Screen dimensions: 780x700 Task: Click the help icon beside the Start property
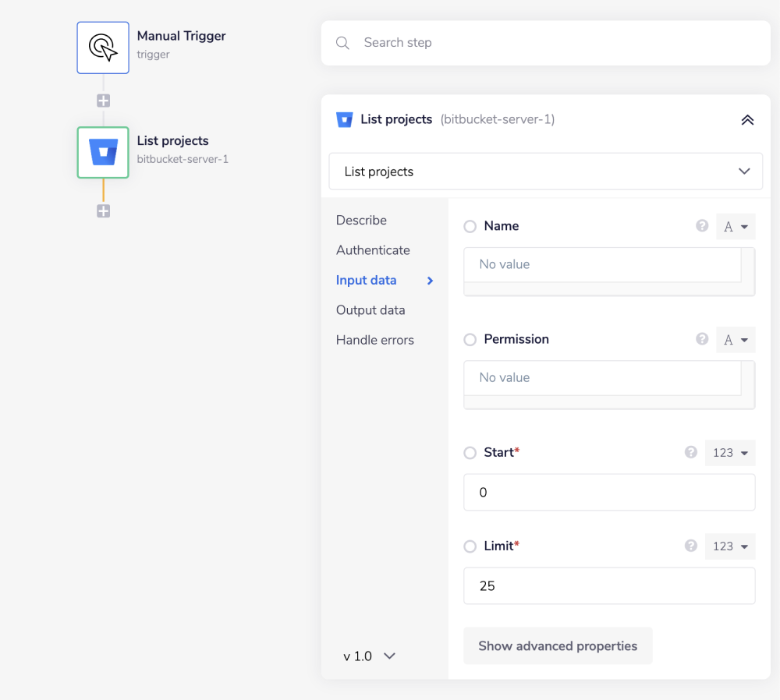tap(690, 452)
